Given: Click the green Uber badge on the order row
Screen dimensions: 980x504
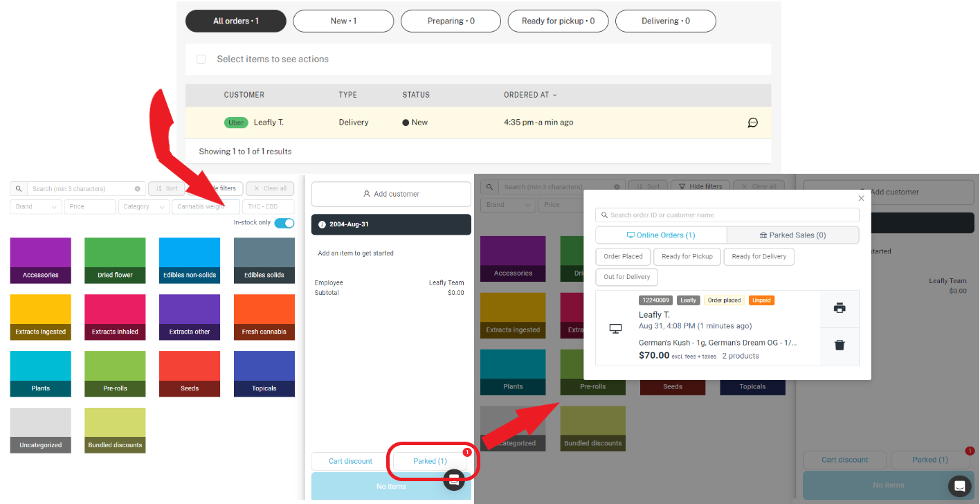Looking at the screenshot, I should (236, 123).
